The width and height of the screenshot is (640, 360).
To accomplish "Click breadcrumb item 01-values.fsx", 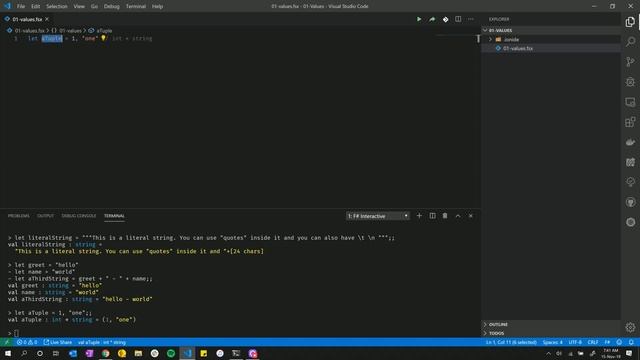I will pos(29,31).
